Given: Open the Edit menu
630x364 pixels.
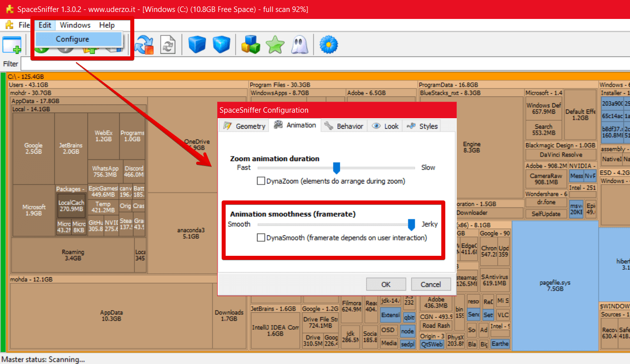Looking at the screenshot, I should (45, 25).
